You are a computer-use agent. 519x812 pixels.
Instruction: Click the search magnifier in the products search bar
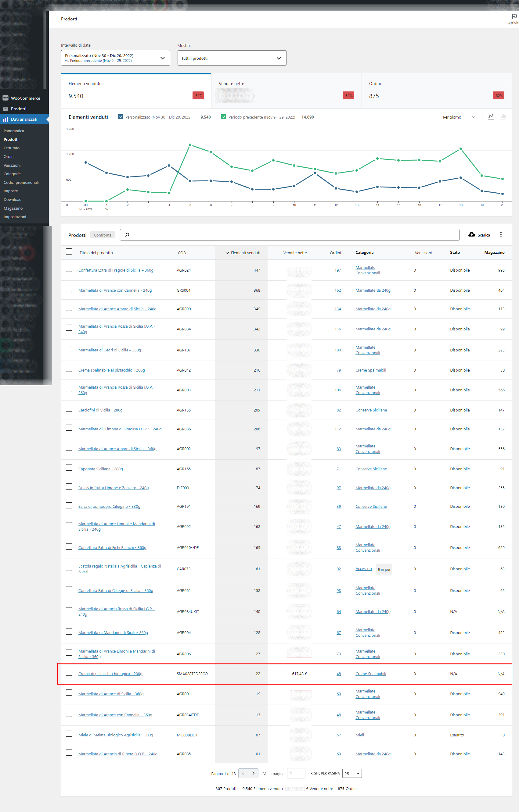tap(127, 234)
